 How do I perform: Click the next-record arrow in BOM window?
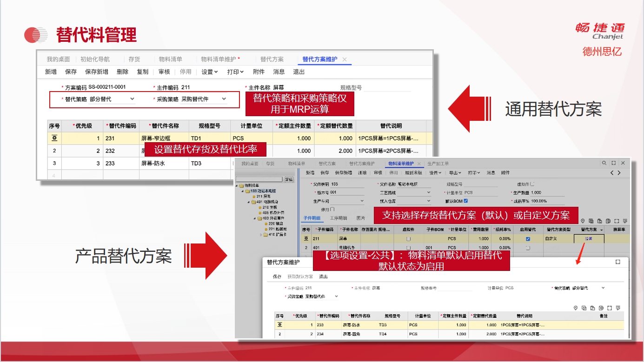coord(619,172)
